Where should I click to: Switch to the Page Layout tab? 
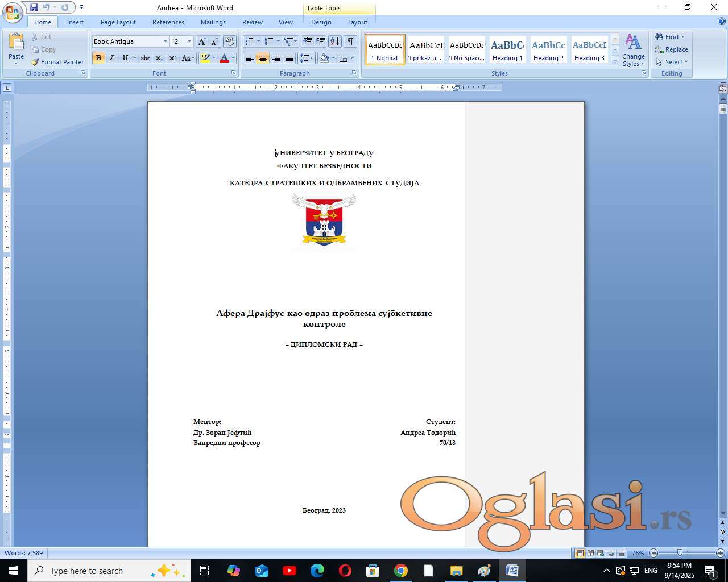118,22
